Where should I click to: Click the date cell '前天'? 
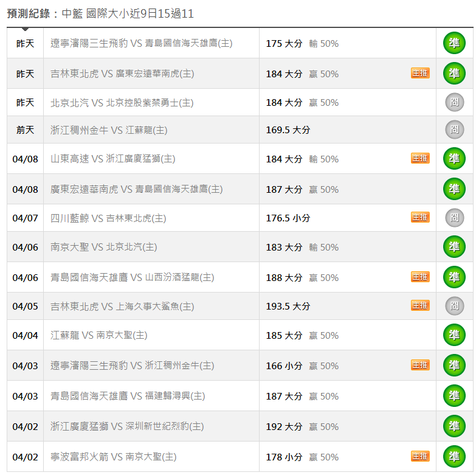pyautogui.click(x=25, y=130)
